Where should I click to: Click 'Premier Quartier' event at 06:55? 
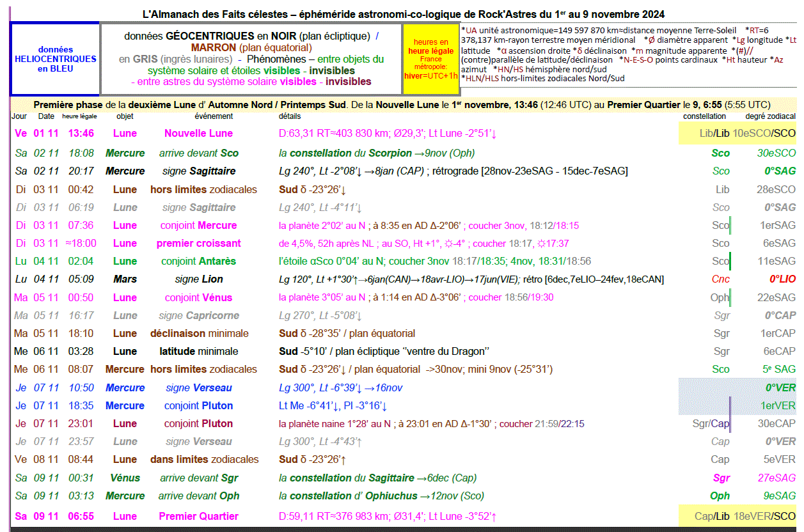point(198,517)
